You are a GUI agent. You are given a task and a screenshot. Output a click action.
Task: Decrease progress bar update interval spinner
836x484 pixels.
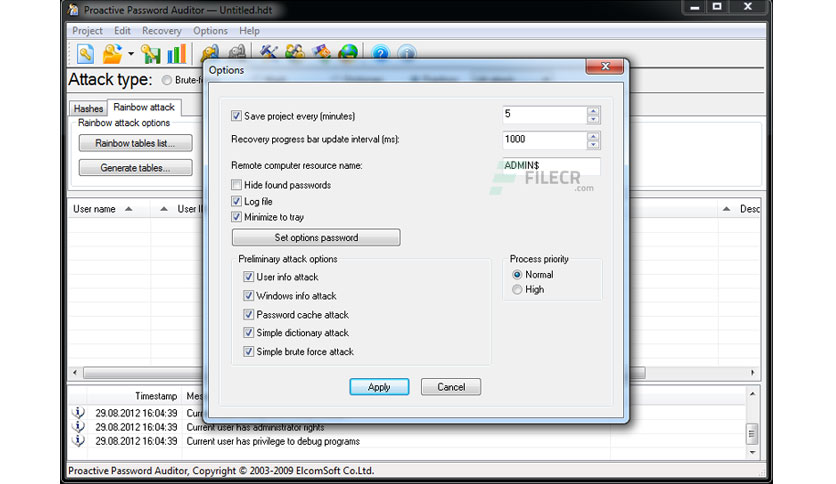tap(593, 145)
